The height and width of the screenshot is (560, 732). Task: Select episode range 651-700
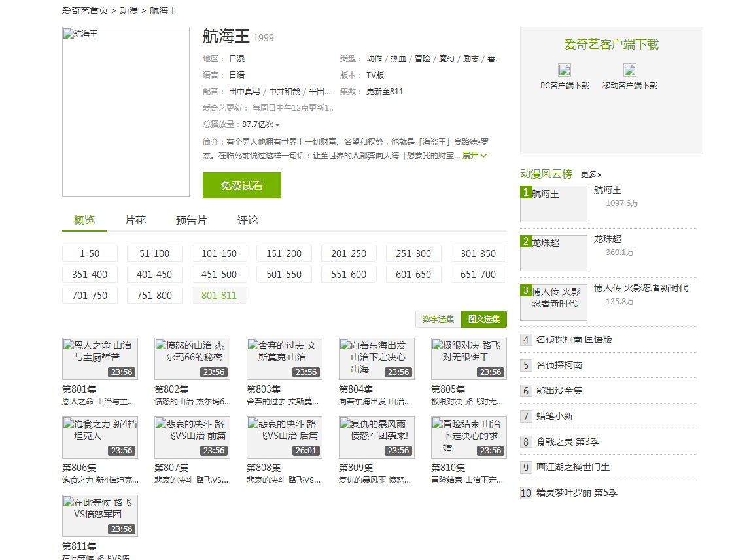tap(478, 274)
